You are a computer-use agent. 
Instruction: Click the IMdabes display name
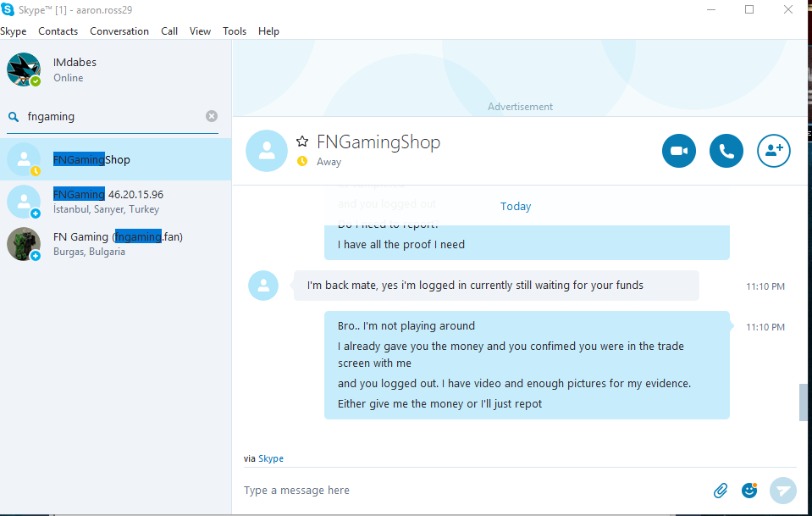[x=75, y=62]
